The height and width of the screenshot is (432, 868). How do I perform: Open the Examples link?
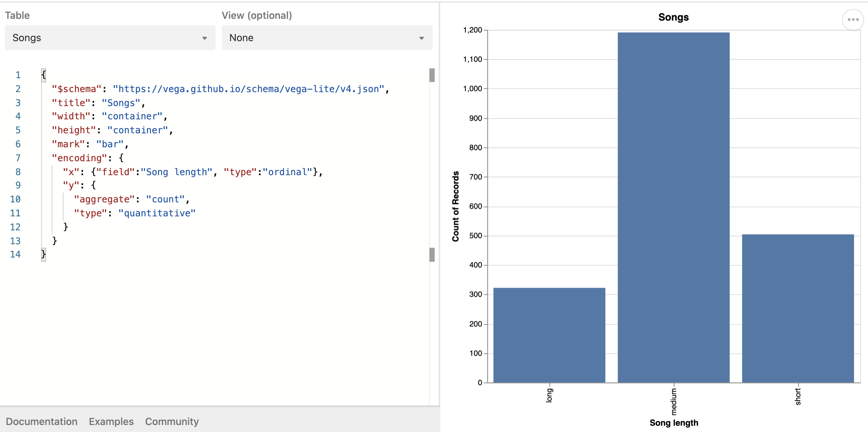pos(111,422)
